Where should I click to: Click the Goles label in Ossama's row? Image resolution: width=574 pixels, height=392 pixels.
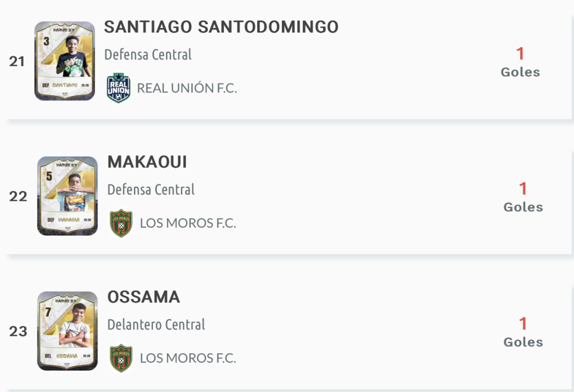click(x=523, y=342)
